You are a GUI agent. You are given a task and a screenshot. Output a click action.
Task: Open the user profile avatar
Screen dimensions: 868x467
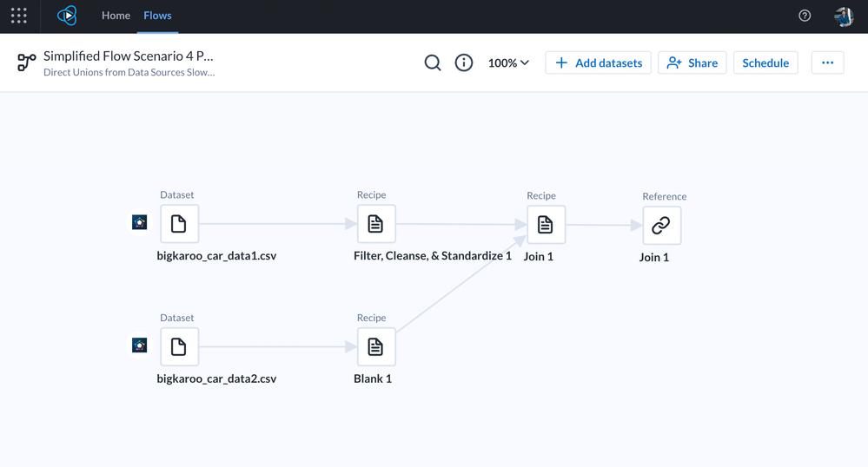coord(843,16)
